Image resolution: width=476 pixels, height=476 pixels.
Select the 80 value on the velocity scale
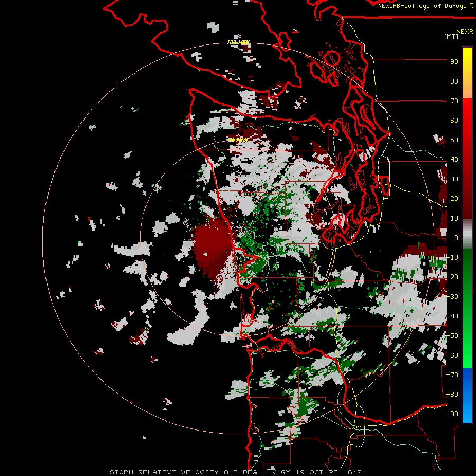[x=454, y=81]
